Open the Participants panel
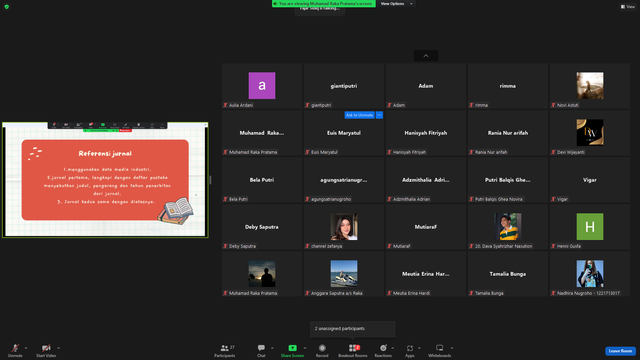The image size is (640, 360). point(225,350)
